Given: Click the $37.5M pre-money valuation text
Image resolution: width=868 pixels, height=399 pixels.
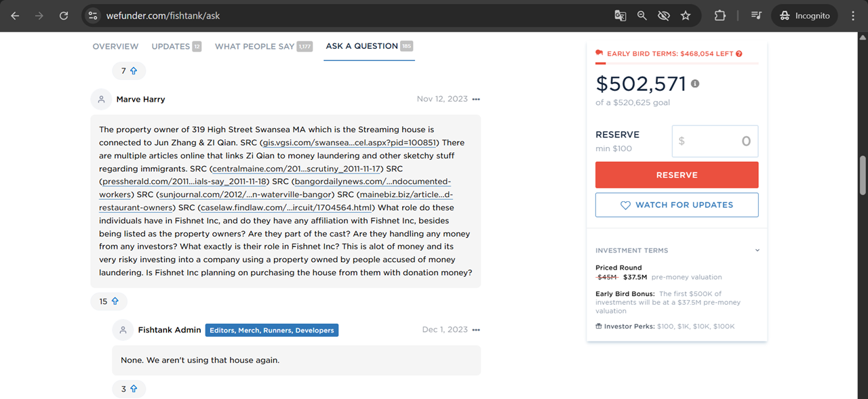Looking at the screenshot, I should point(673,277).
